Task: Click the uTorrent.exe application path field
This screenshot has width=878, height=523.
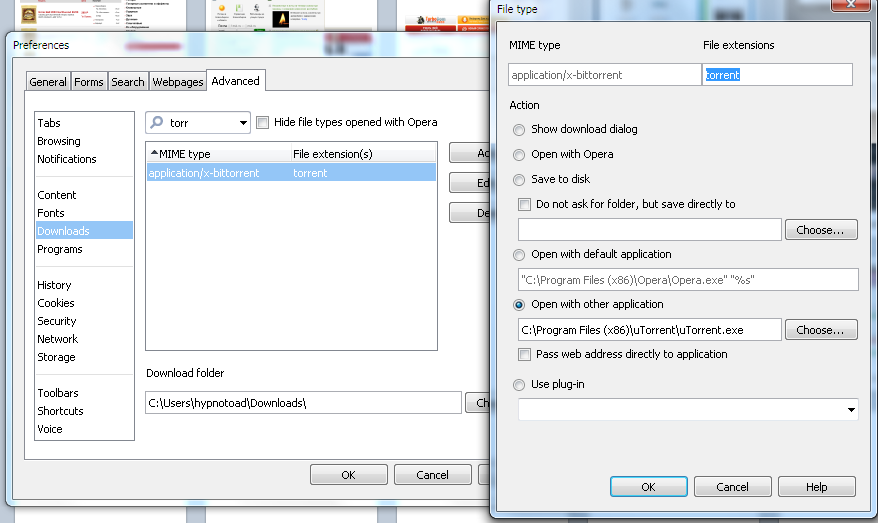Action: tap(650, 330)
